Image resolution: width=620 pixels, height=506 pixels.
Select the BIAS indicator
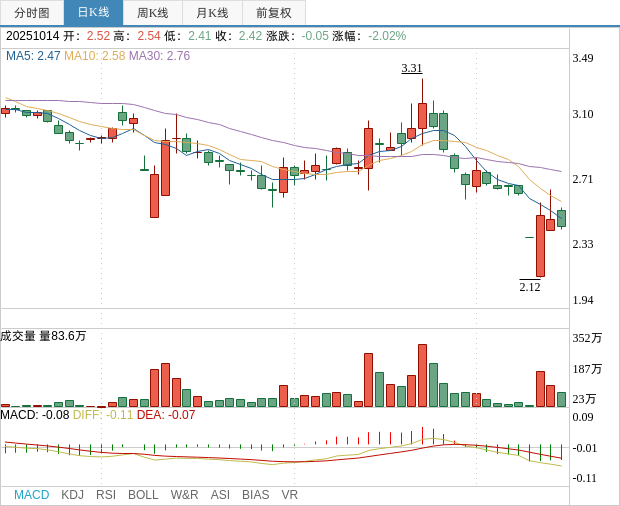point(255,495)
